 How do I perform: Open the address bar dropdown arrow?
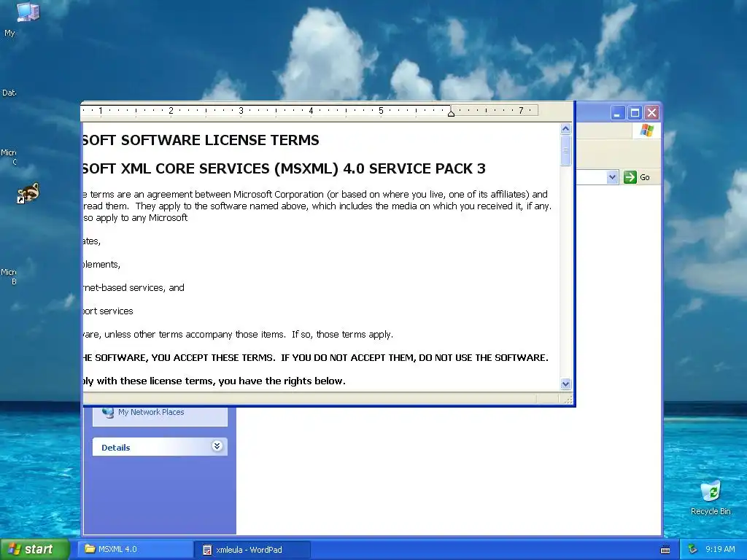[x=612, y=177]
